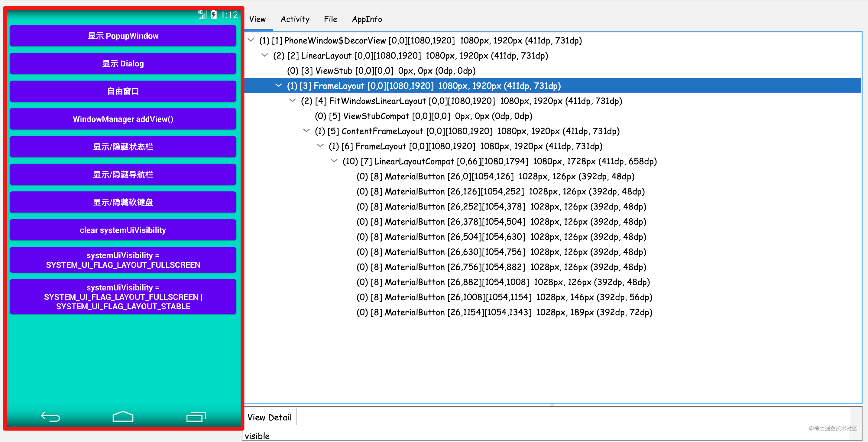The image size is (868, 442).
Task: Tap the recent apps icon in navigation bar
Action: tap(196, 416)
